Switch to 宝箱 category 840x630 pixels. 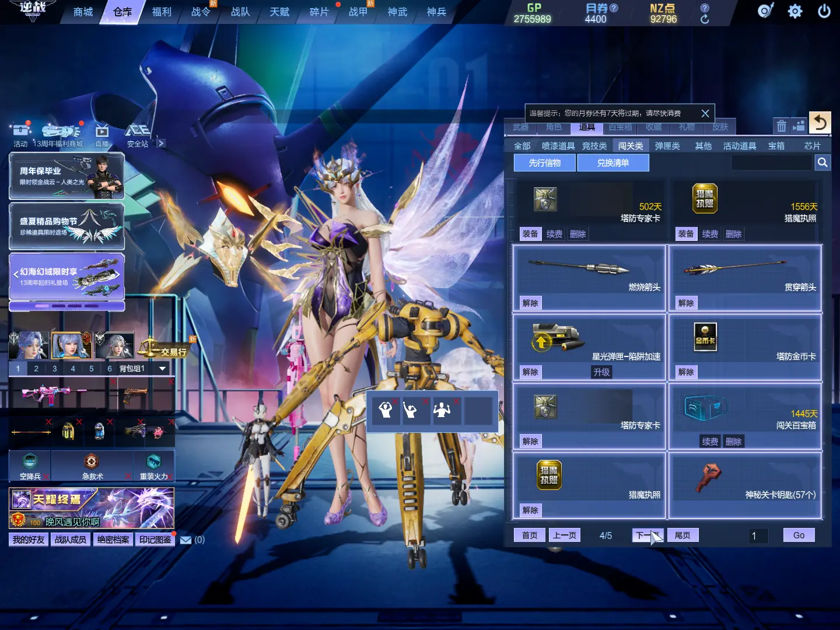(776, 146)
